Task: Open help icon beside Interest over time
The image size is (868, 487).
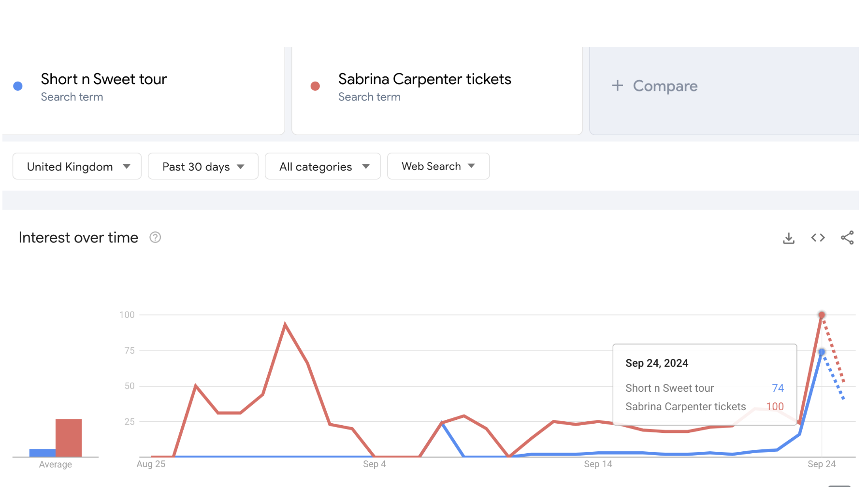Action: (155, 237)
